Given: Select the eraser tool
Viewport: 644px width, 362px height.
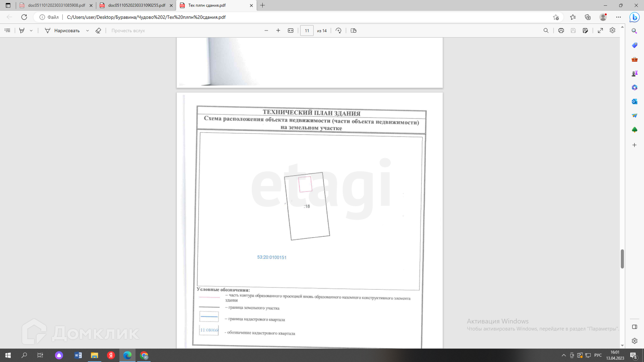Looking at the screenshot, I should 98,31.
